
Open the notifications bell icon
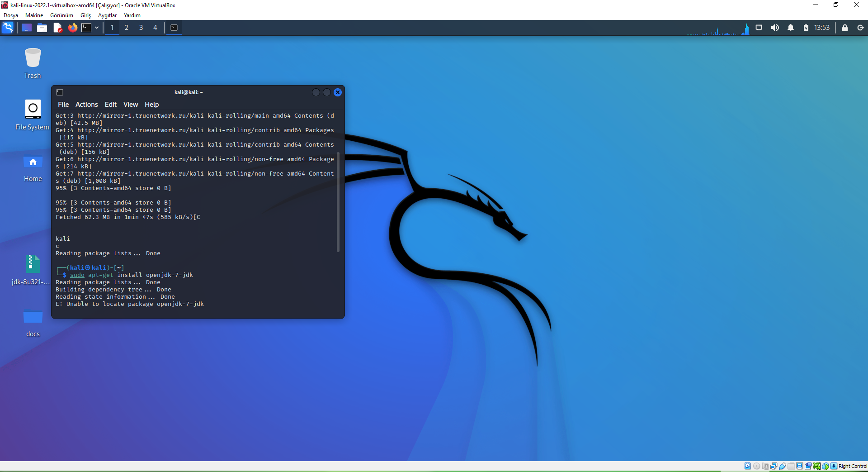[791, 28]
